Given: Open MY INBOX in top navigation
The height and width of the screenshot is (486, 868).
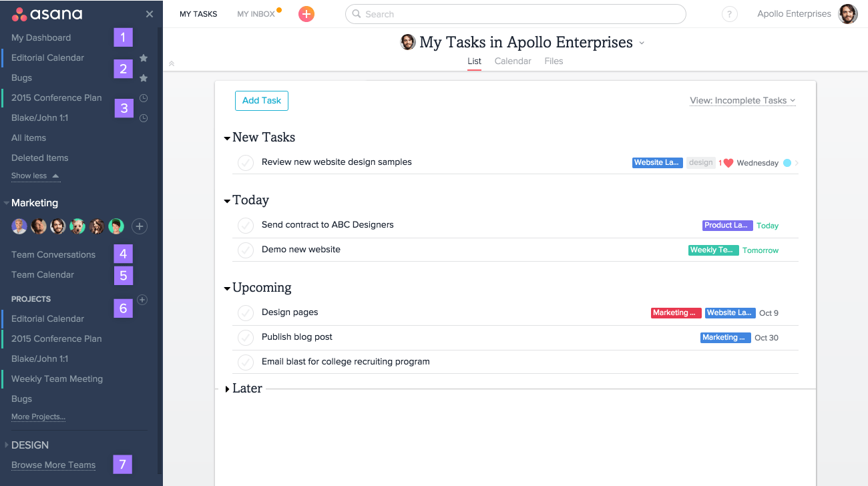Looking at the screenshot, I should (x=256, y=14).
